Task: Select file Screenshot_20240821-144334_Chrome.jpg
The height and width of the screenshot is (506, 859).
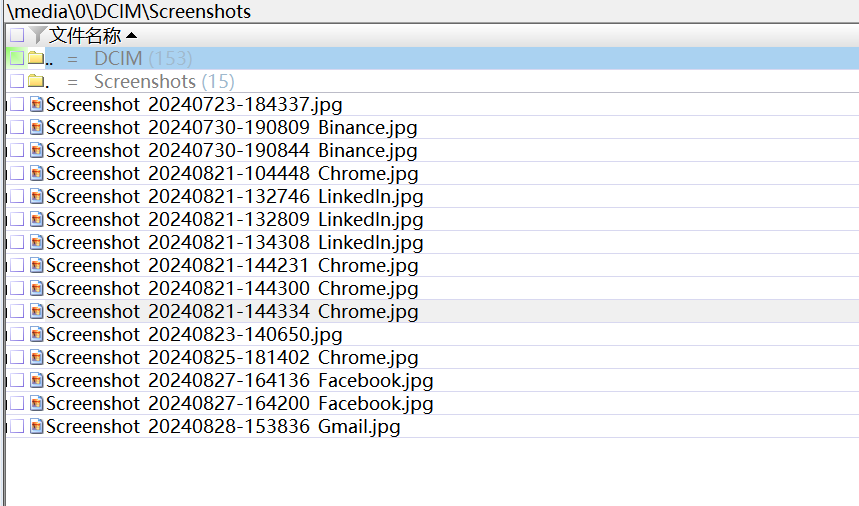Action: click(x=232, y=312)
